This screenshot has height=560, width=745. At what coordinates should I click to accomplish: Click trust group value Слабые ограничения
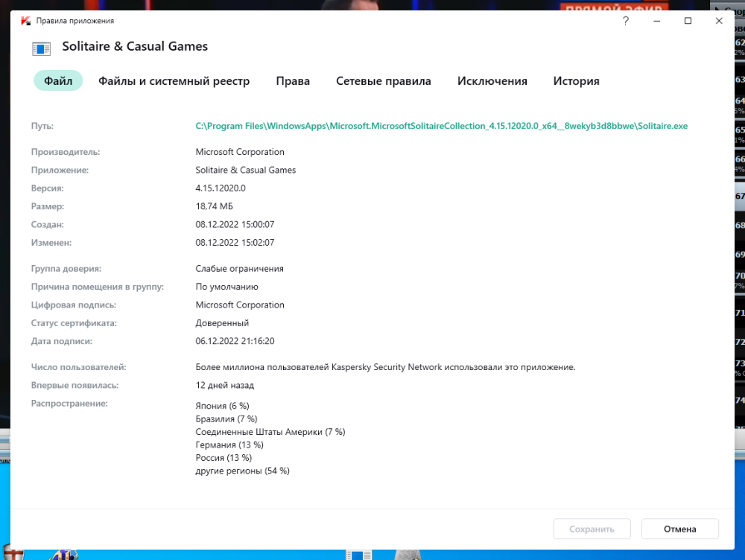(239, 268)
